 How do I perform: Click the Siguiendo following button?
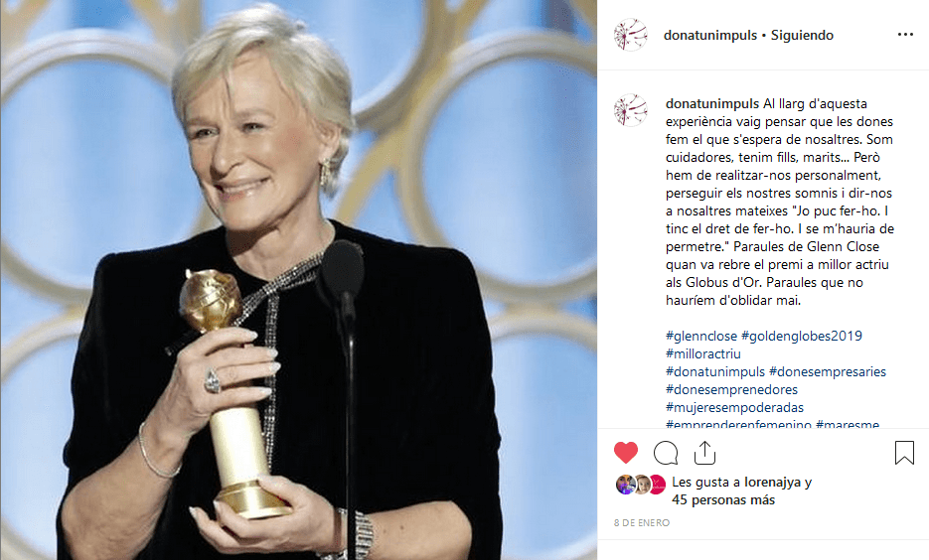click(x=802, y=35)
